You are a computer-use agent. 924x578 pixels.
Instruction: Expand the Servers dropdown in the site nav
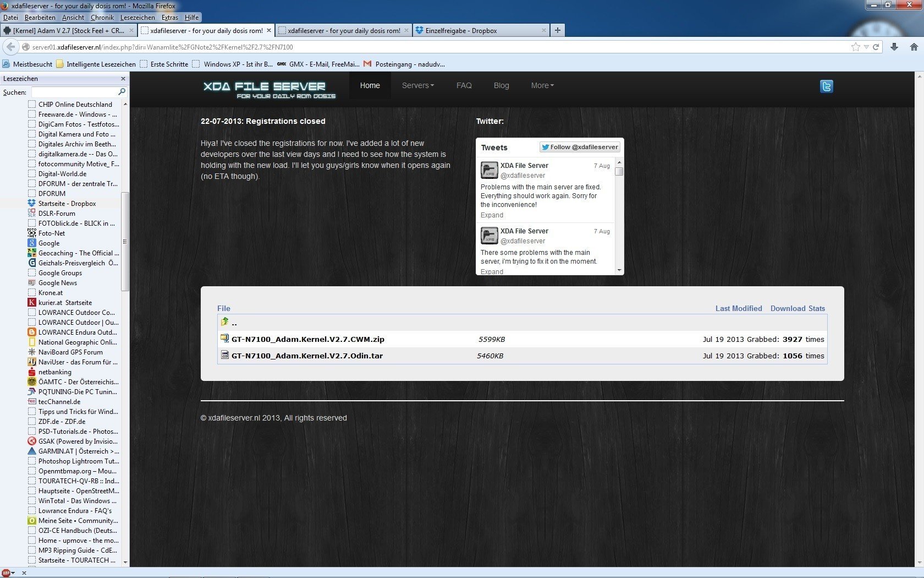click(x=417, y=85)
